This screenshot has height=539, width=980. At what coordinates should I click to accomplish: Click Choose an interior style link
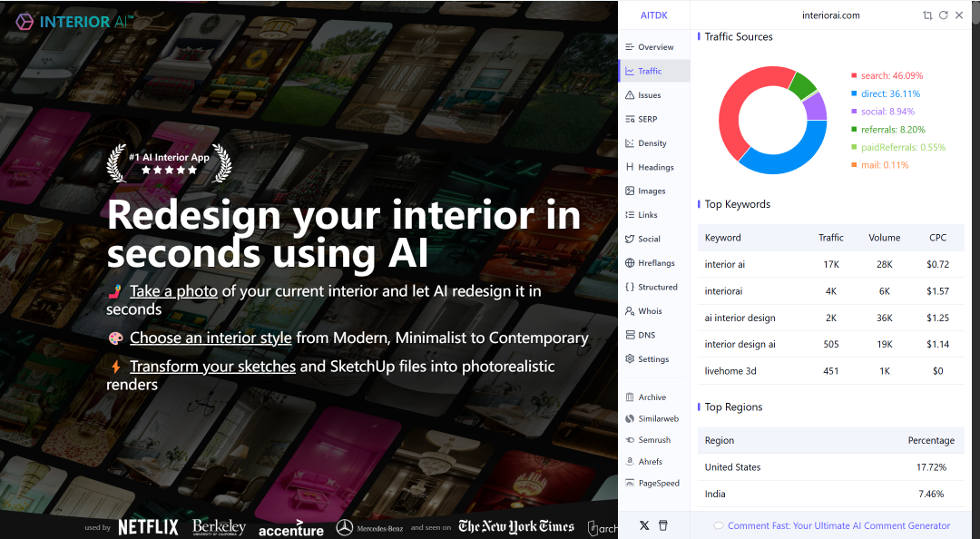pos(211,338)
